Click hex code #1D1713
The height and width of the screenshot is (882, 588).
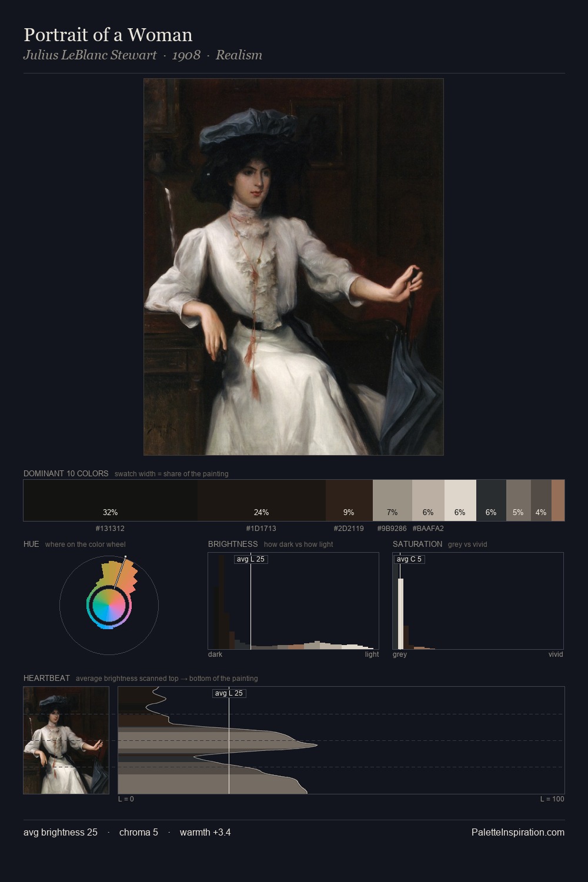pyautogui.click(x=261, y=529)
